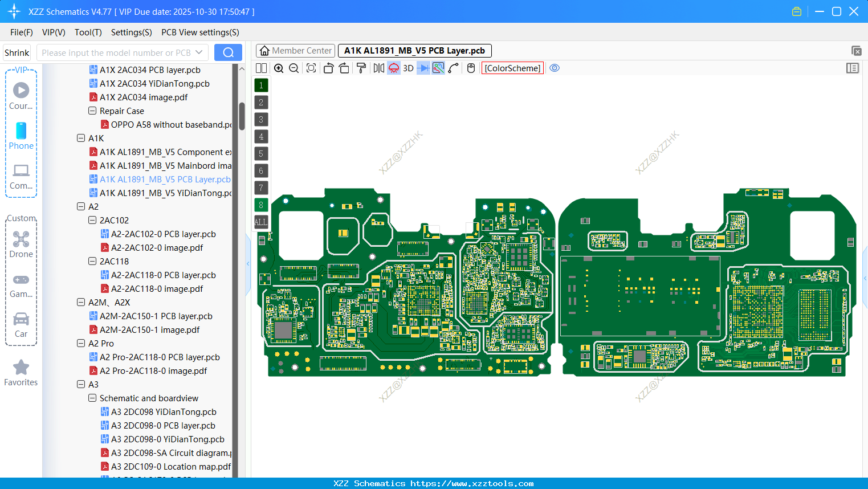Open the Tool menu
The image size is (868, 489).
coord(88,32)
